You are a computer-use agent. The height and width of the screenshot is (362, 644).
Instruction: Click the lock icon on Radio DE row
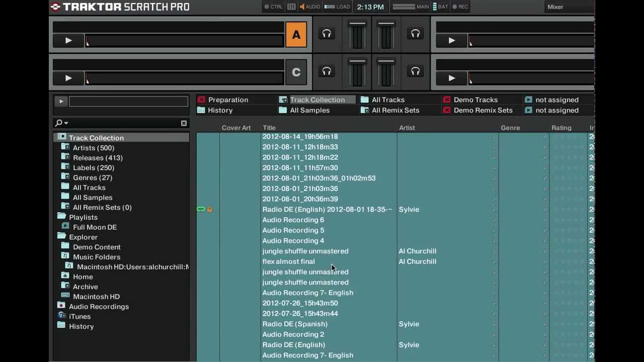[210, 209]
